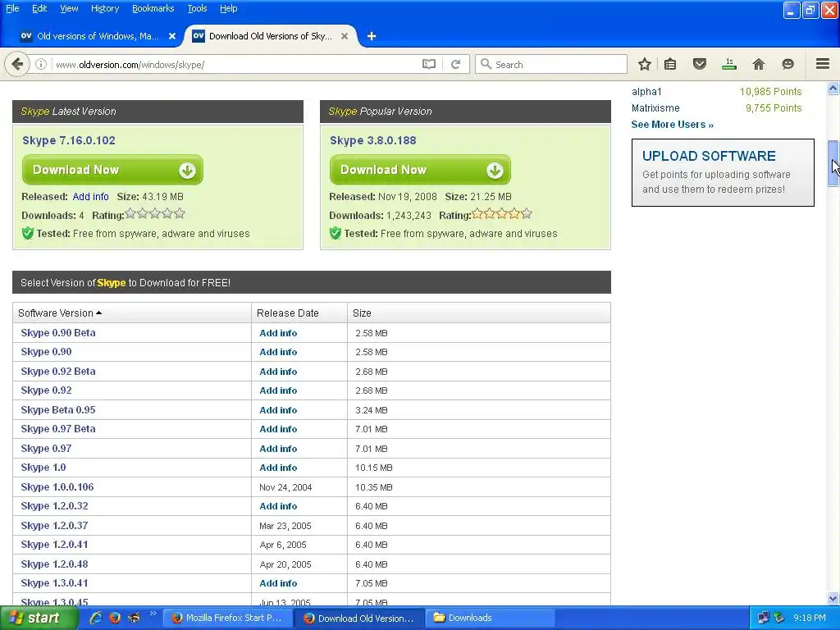Switch to Mozilla Firefox Start Page taskbar window
This screenshot has height=630, width=840.
click(227, 618)
